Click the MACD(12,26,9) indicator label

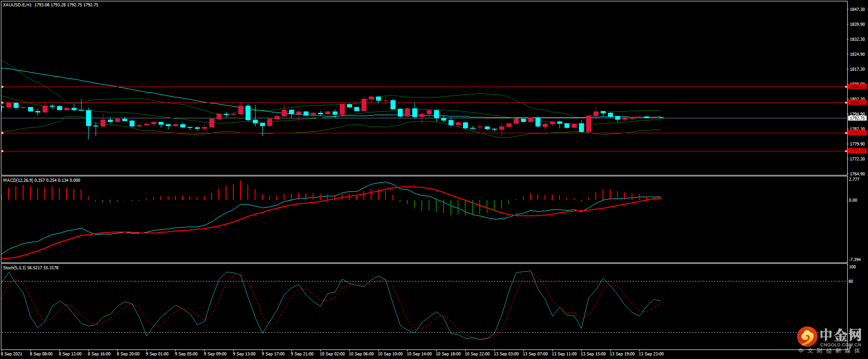pyautogui.click(x=18, y=180)
